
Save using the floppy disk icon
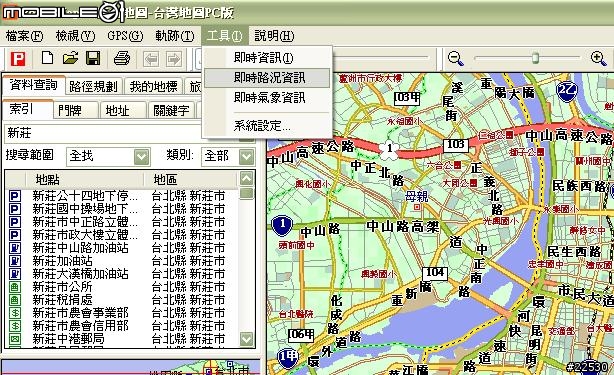[x=93, y=58]
